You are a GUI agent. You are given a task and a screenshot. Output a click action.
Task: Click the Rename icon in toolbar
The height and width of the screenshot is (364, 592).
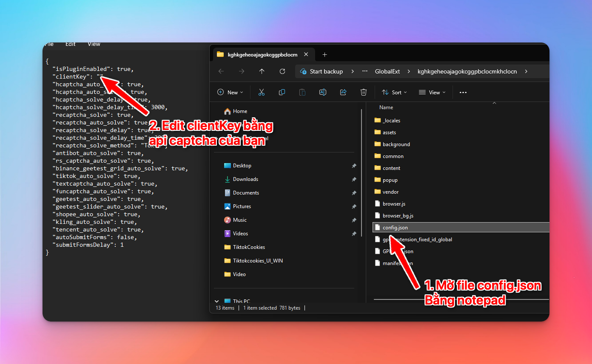323,92
